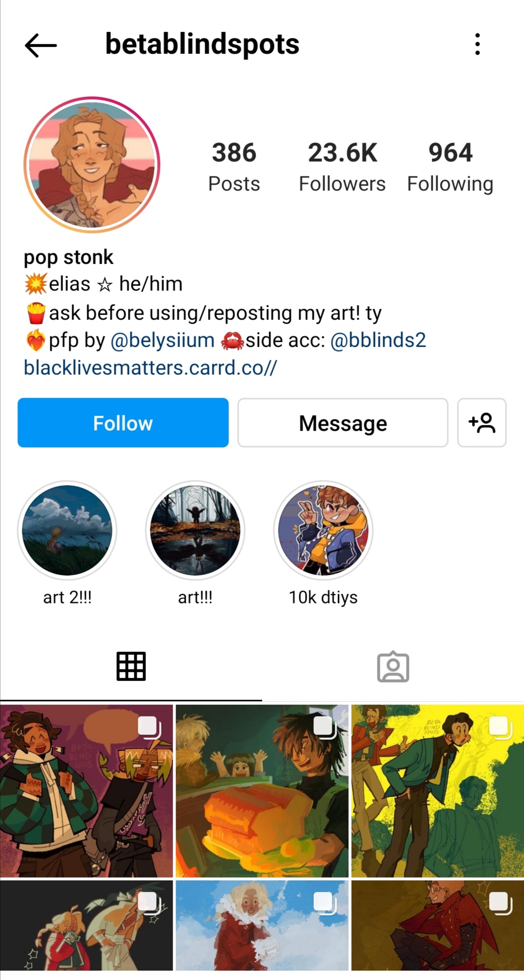Tap the suggested people icon button
The image size is (524, 980).
click(482, 423)
